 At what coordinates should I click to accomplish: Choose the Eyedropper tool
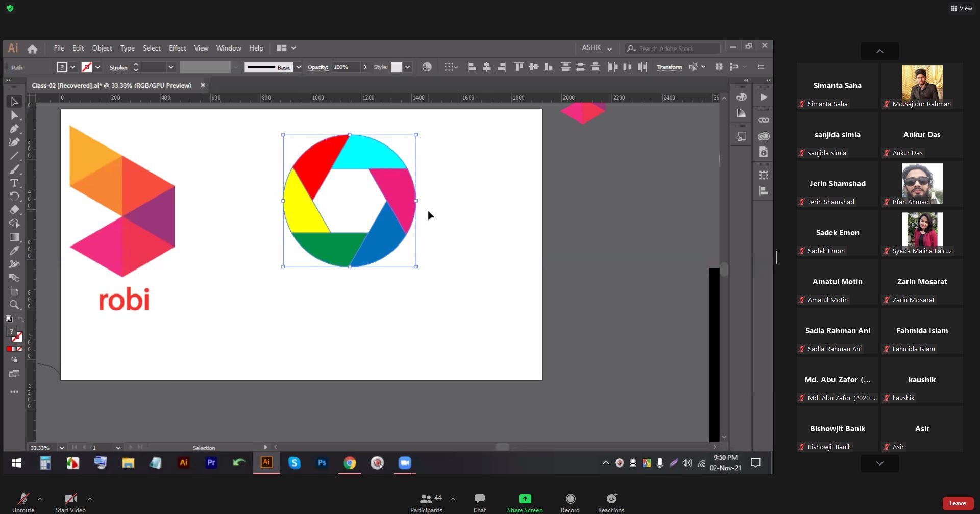[x=14, y=251]
